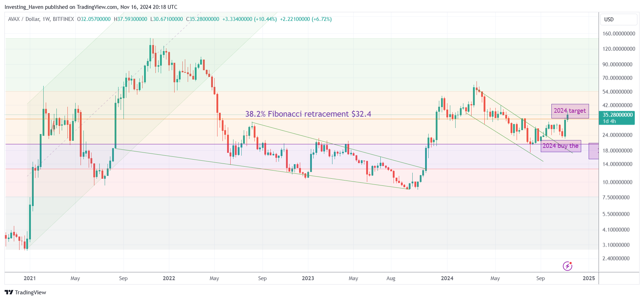Click the 2022 time axis label
The image size is (644, 300).
tap(169, 278)
